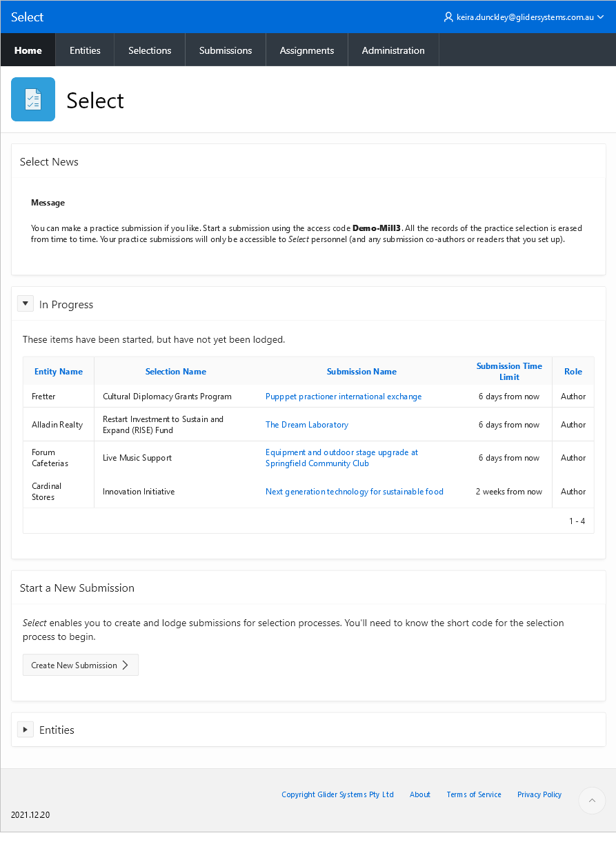Open the Terms of Service page

click(x=473, y=794)
